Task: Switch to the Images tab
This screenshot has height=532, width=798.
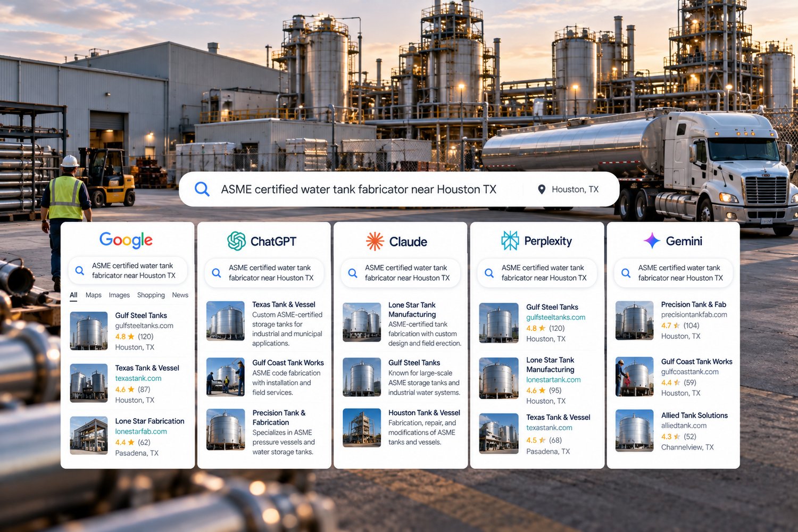Action: pos(119,295)
